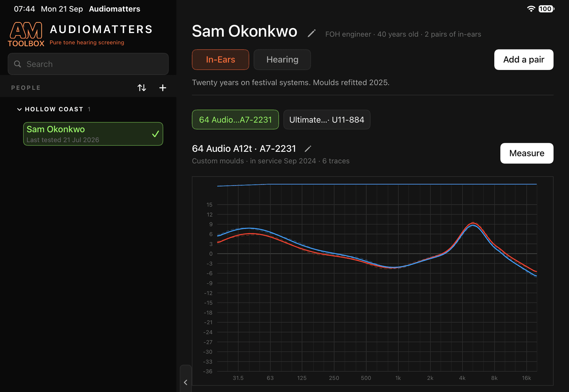Sort the people list
The height and width of the screenshot is (392, 569).
pos(142,88)
